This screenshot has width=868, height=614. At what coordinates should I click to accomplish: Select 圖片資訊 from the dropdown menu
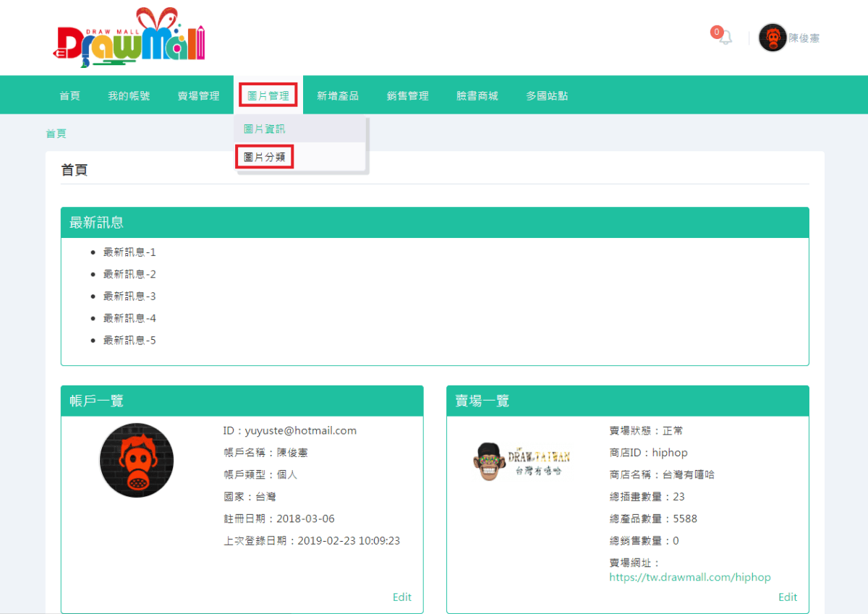[x=263, y=129]
